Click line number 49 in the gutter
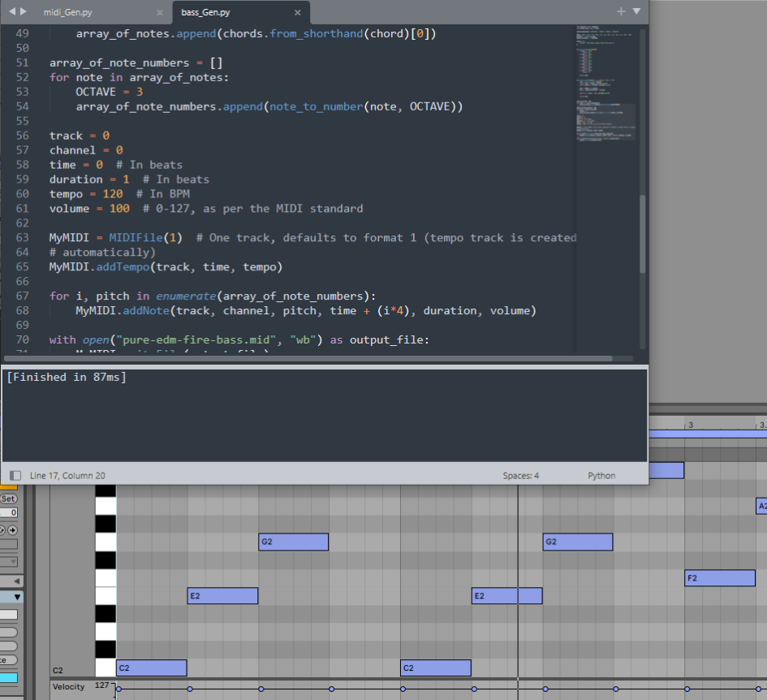The image size is (767, 700). (x=23, y=34)
